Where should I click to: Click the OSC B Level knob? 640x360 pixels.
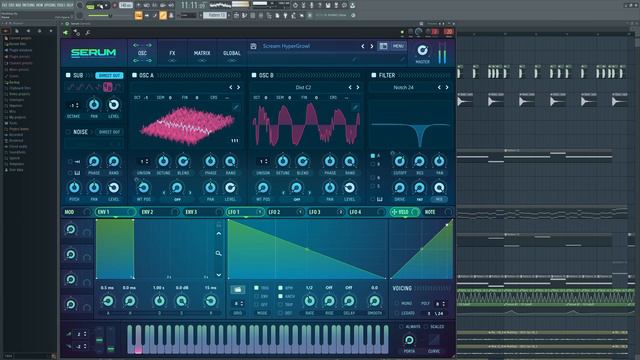(349, 188)
